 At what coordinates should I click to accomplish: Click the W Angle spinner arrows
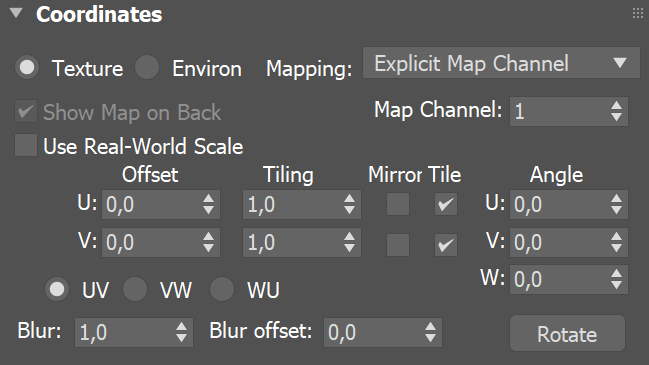[617, 279]
